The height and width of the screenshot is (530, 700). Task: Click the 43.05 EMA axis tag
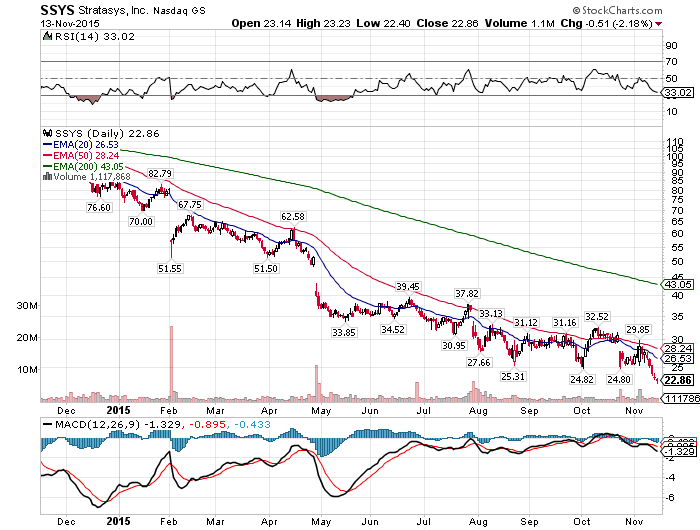click(678, 284)
